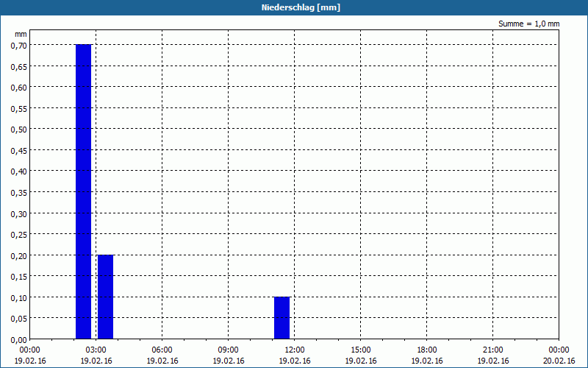
Task: Click the tall 0,70 mm precipitation bar
Action: tap(83, 192)
